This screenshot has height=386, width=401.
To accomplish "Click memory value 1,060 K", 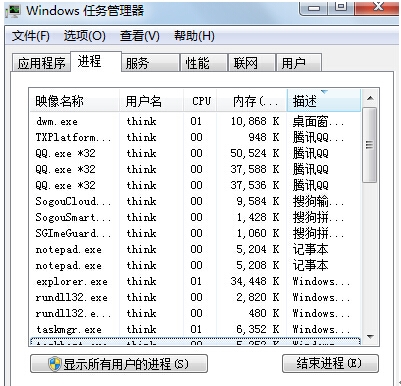I will click(x=258, y=233).
